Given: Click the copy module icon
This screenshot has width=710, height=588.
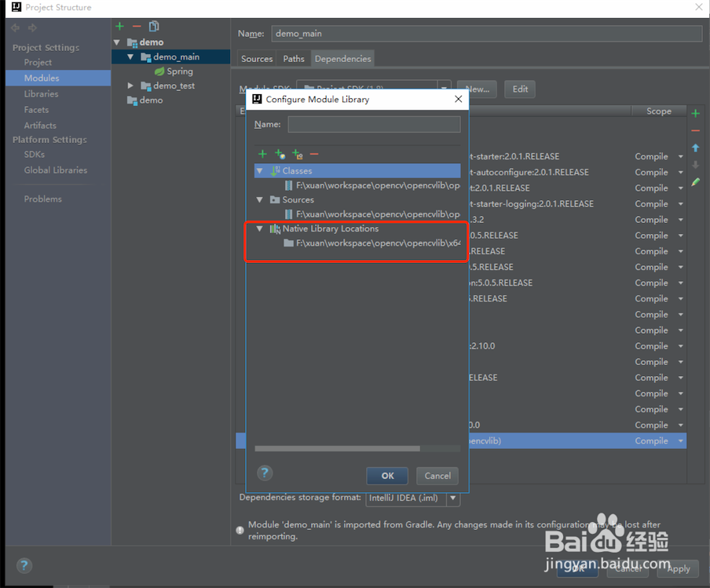Looking at the screenshot, I should (154, 26).
